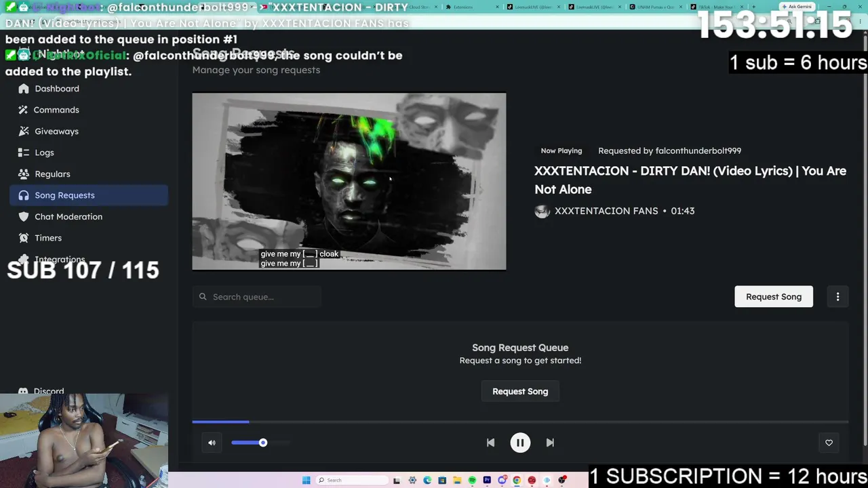Click the DIRTY DAN video thumbnail
This screenshot has height=488, width=868.
349,182
